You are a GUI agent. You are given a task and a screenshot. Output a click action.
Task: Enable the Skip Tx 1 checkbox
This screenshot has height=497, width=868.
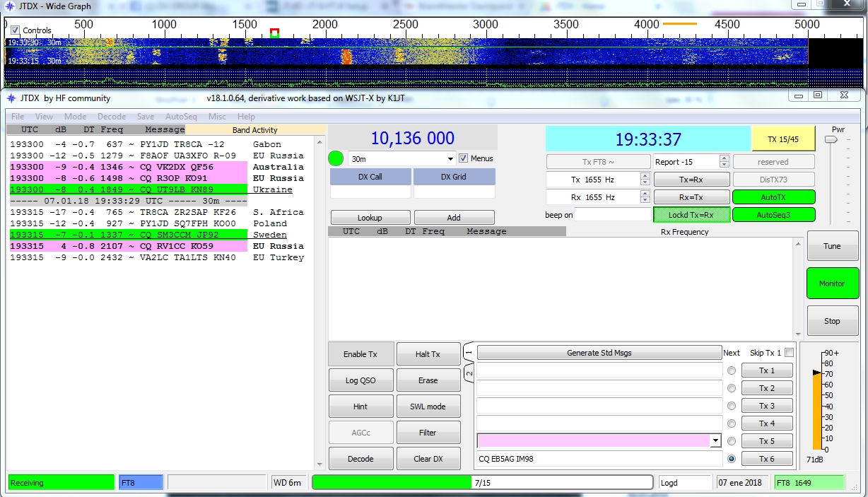point(789,353)
